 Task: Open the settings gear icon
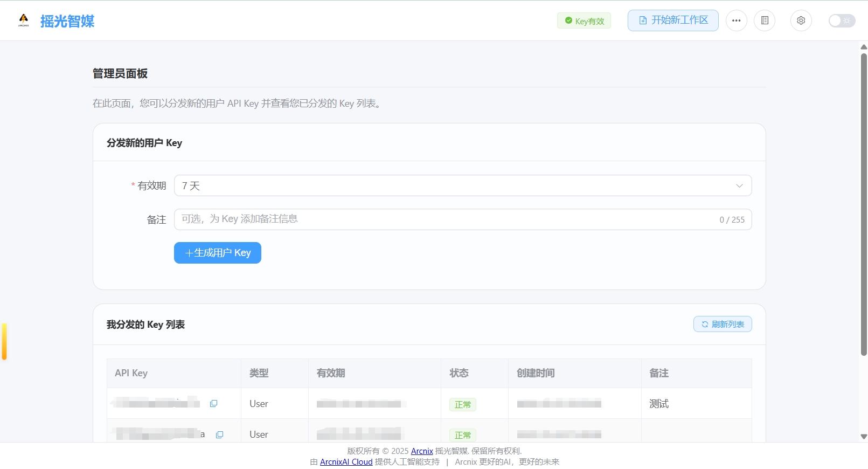pyautogui.click(x=801, y=20)
